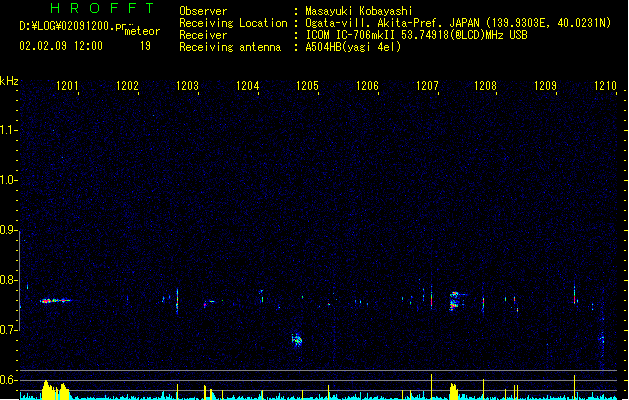629x400 pixels.
Task: Click the 1210 time axis marker
Action: (x=605, y=85)
